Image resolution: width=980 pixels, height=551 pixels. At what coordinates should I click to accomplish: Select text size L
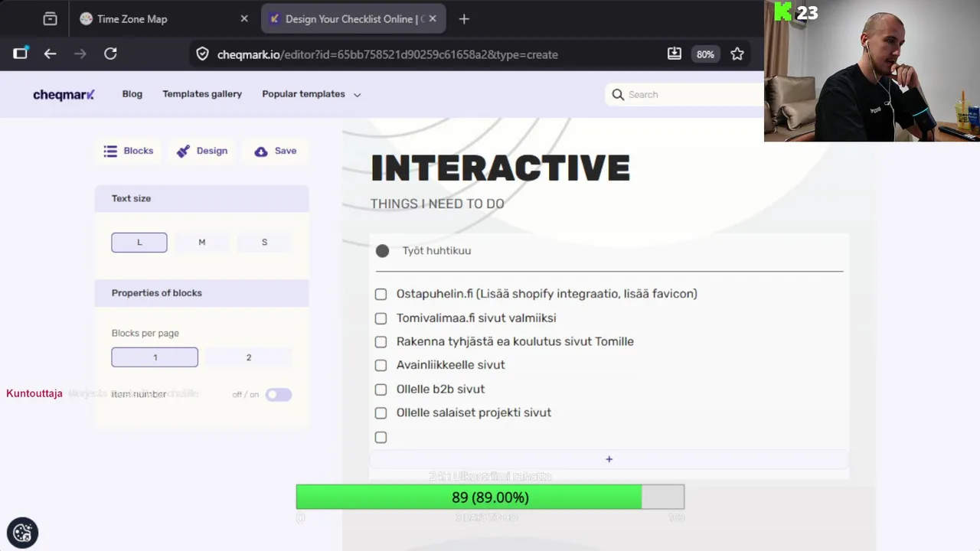tap(139, 242)
